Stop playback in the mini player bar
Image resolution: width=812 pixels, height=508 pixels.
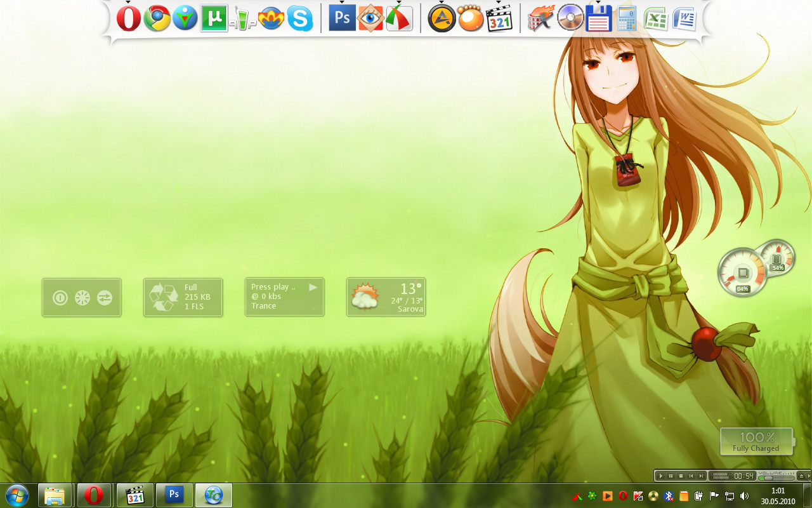[681, 476]
